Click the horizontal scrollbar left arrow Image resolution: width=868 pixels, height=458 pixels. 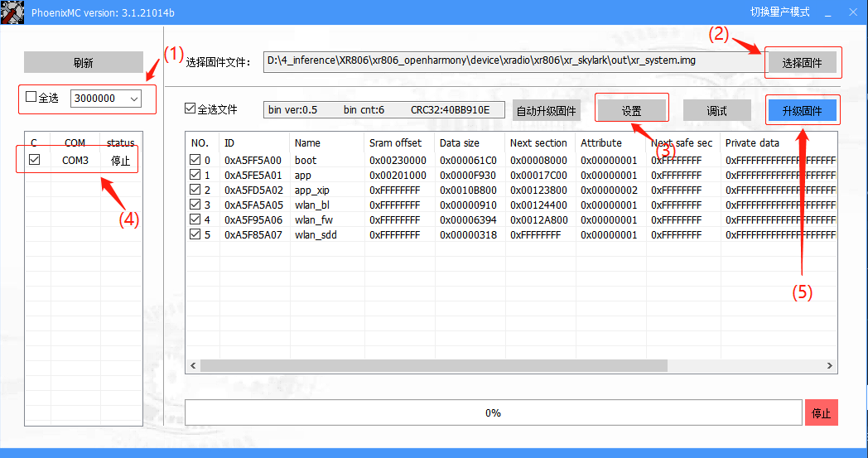[193, 365]
